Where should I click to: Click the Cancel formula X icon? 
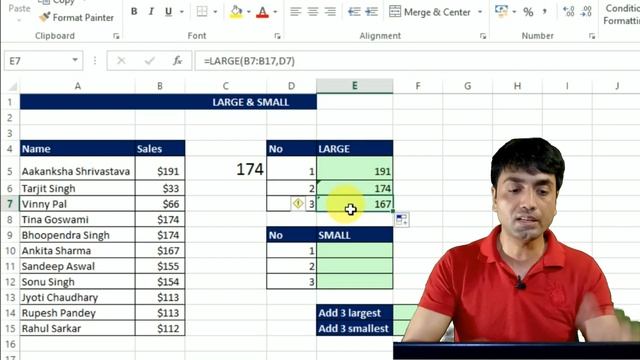tap(121, 61)
